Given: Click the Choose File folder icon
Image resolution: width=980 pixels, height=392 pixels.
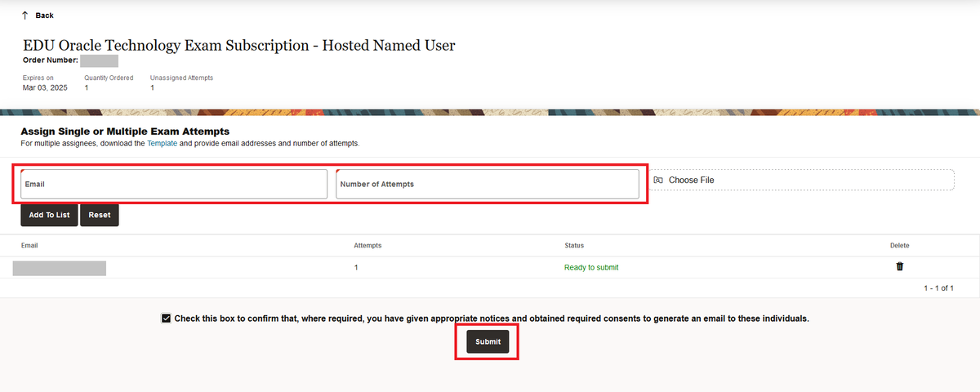Looking at the screenshot, I should [658, 180].
